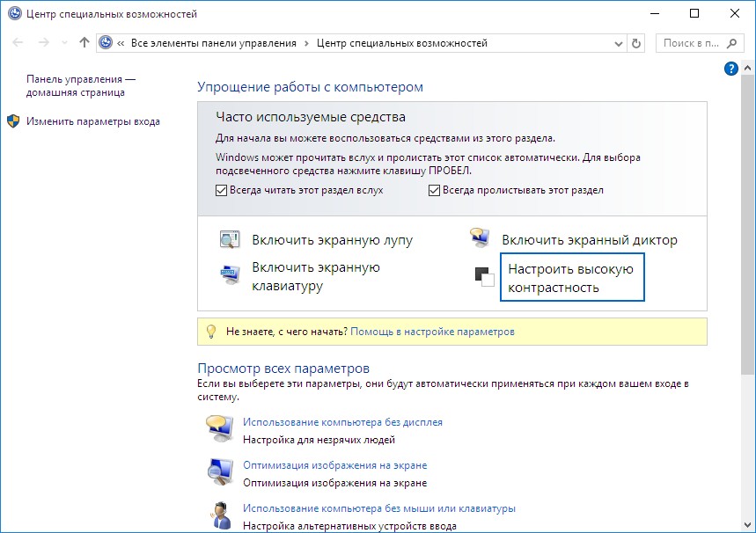Open "Использование компьютера без мыши или клавиатуры" link
This screenshot has height=533, width=756.
379,508
